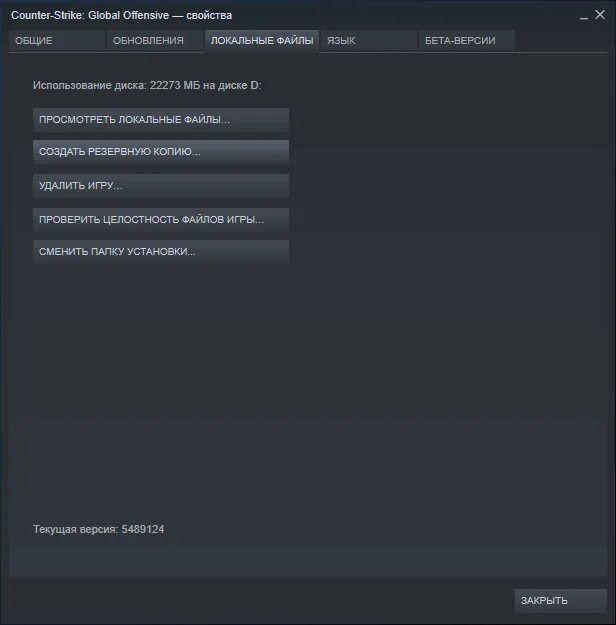This screenshot has width=616, height=625.
Task: Click ПРОВЕРИТЬ ЦЕЛОСТНОСТЬ ФАЙЛОВ ИГРЫ
Action: pyautogui.click(x=161, y=220)
